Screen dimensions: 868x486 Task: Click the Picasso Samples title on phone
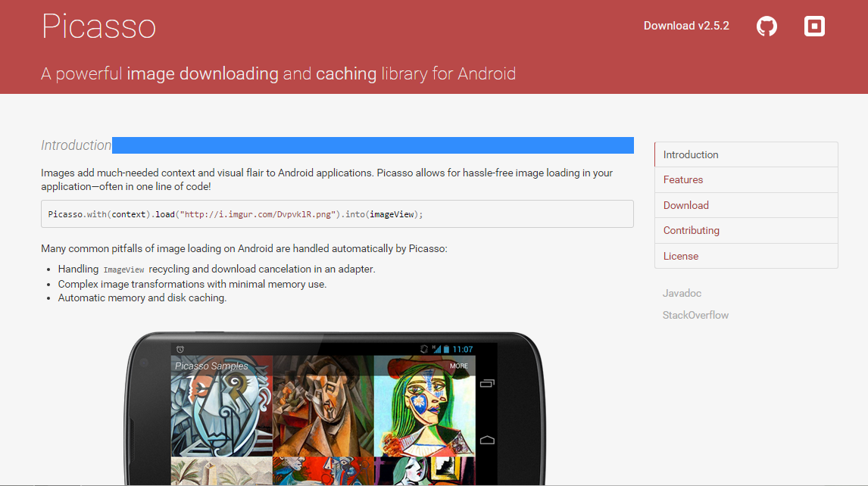pos(211,366)
